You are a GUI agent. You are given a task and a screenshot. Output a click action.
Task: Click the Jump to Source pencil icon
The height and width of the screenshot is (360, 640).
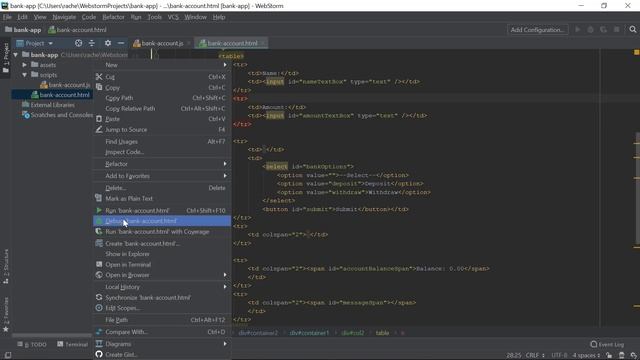point(99,129)
